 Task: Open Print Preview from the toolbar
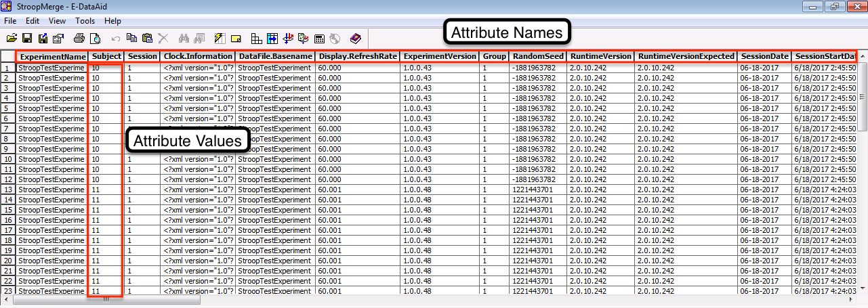coord(96,39)
